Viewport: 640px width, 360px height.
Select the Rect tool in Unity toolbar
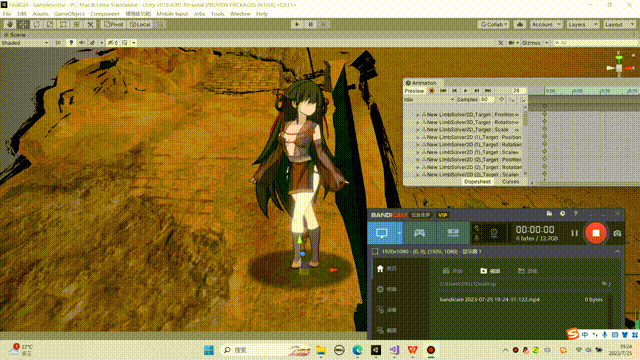click(x=63, y=24)
